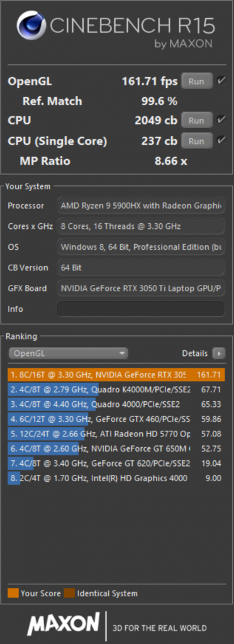Click the brown Identical System legend swatch

[x=69, y=593]
